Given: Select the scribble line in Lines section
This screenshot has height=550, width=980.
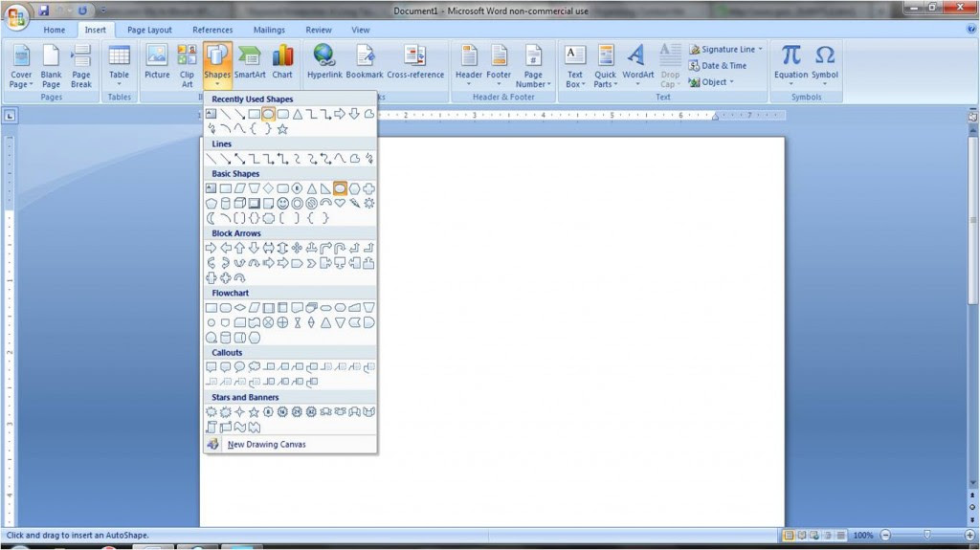Looking at the screenshot, I should click(368, 159).
